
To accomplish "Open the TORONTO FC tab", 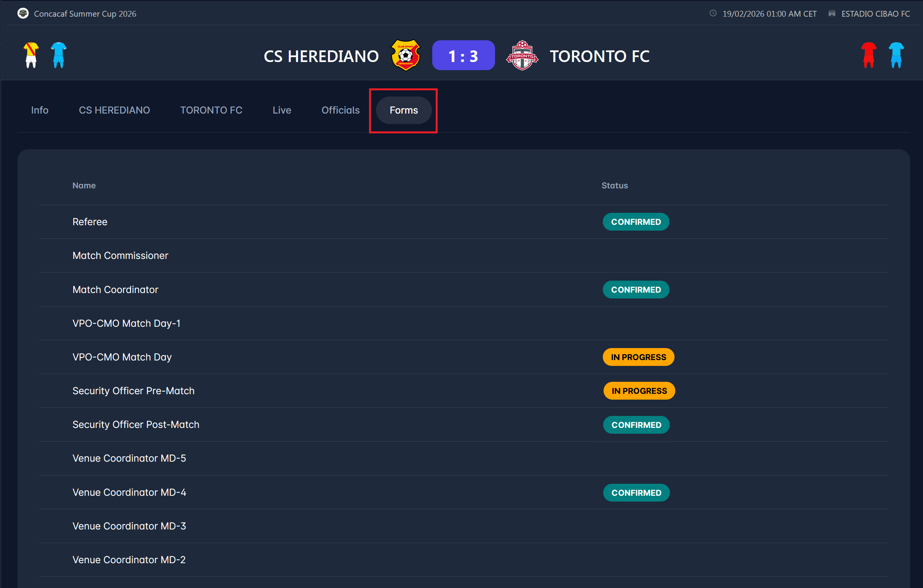I will [x=211, y=110].
